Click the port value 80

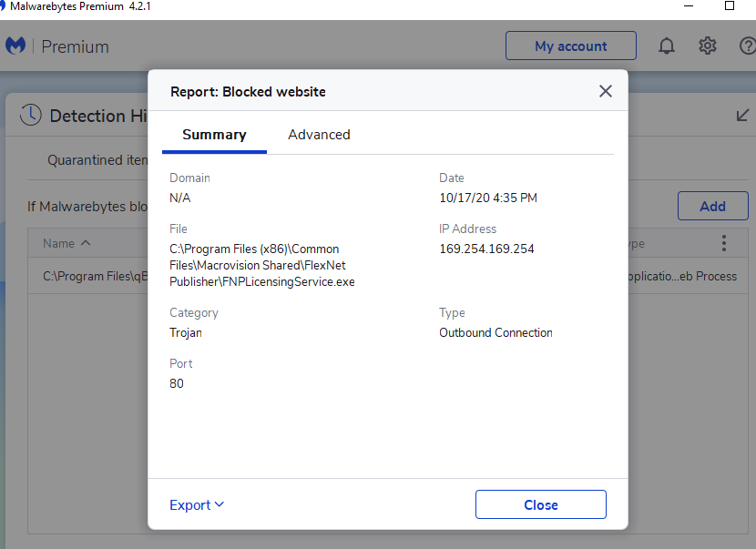pos(177,383)
